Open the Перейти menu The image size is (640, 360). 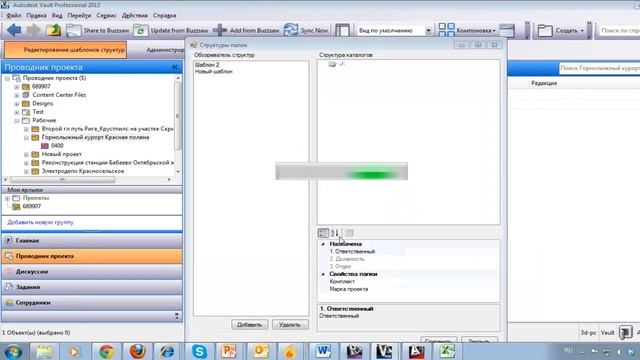79,16
